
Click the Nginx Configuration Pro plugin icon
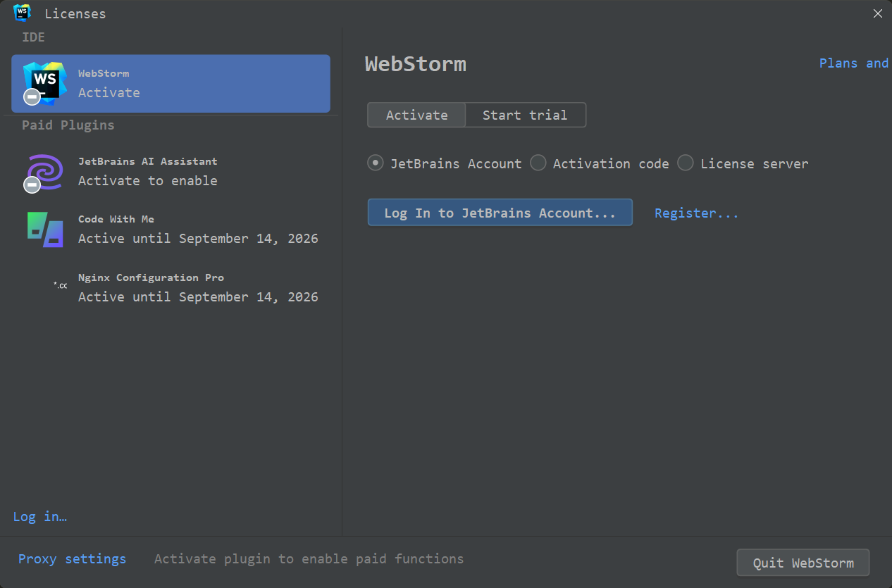pyautogui.click(x=60, y=286)
